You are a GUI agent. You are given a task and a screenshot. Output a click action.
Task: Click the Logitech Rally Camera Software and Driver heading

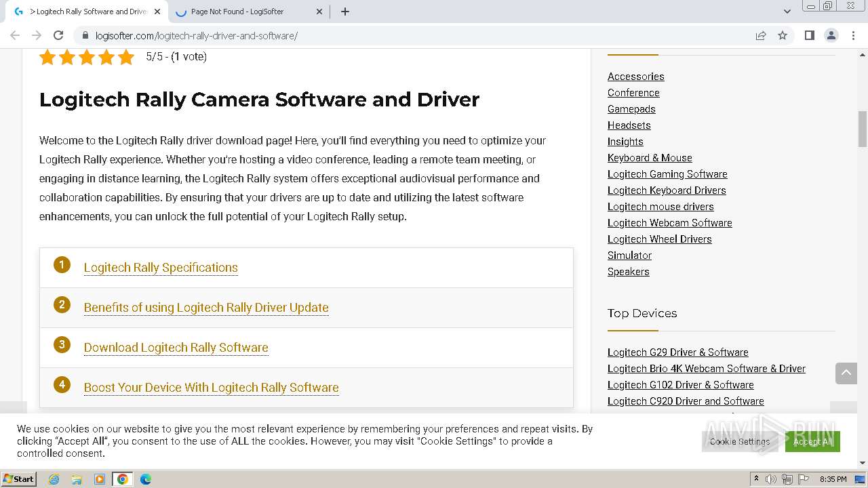[x=259, y=100]
